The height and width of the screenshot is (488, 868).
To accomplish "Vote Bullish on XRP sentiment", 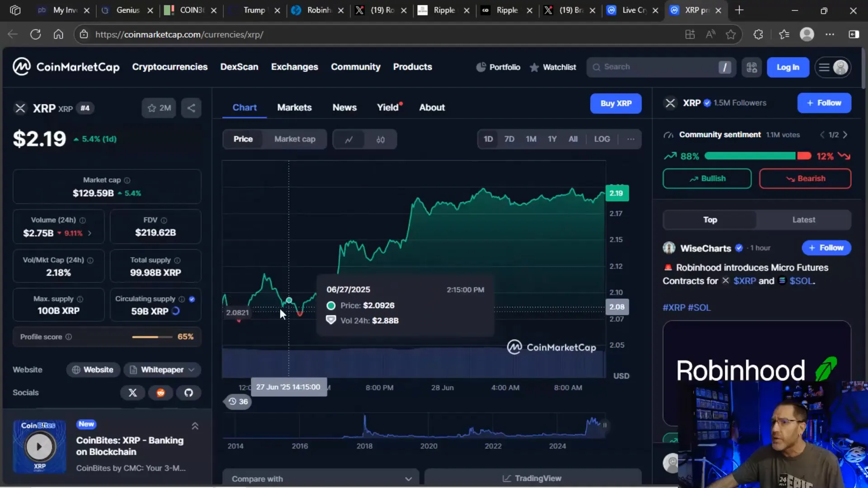I will 707,179.
